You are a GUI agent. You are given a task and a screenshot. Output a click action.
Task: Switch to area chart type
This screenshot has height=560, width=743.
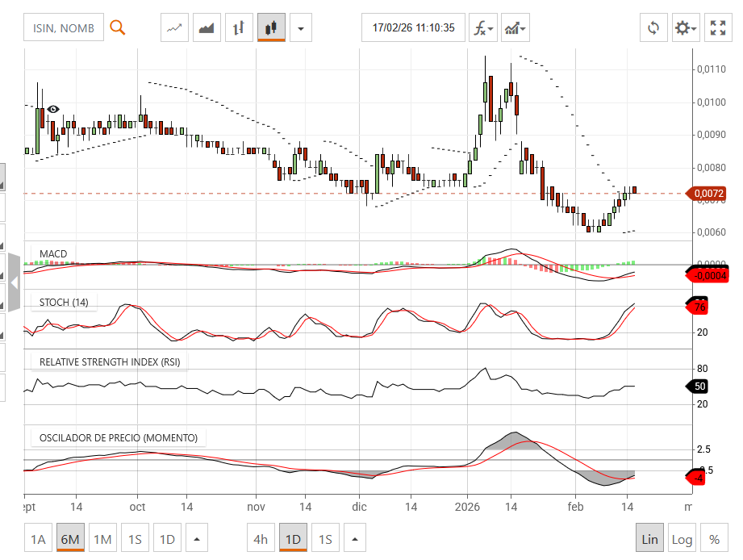(207, 28)
